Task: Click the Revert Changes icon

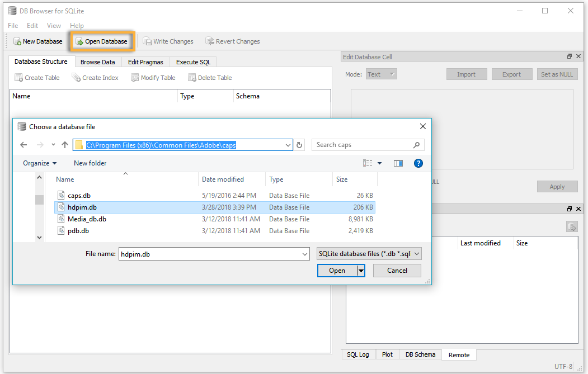Action: [x=232, y=41]
